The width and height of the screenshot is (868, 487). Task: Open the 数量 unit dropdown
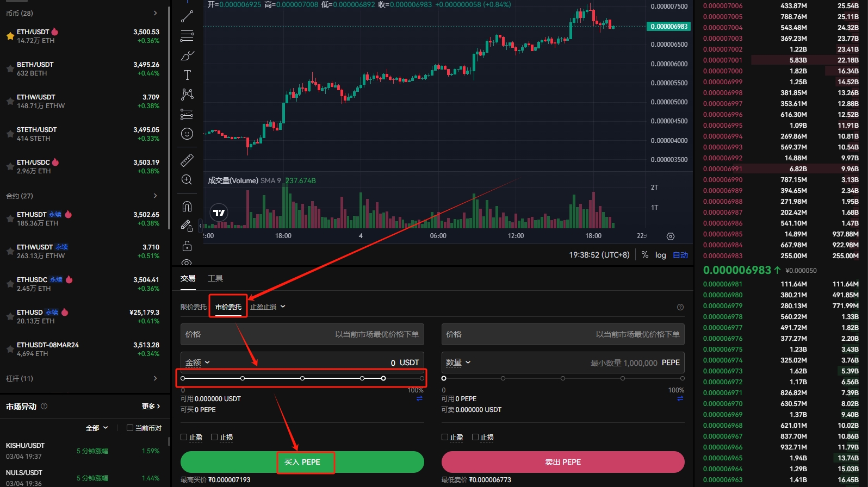point(458,363)
